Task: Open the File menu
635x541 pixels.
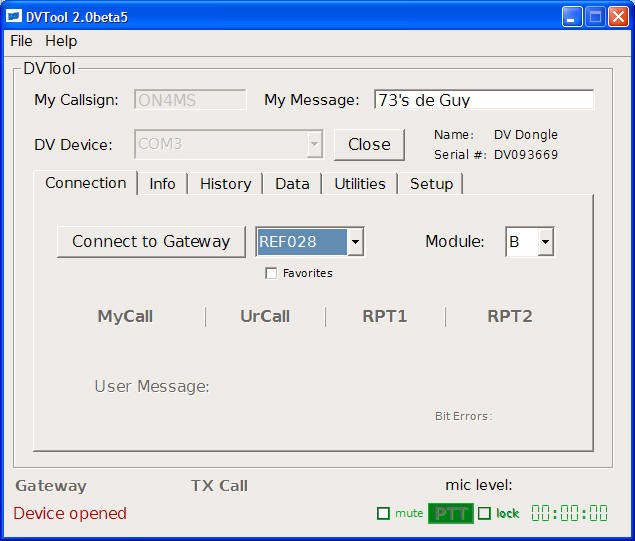Action: (21, 41)
